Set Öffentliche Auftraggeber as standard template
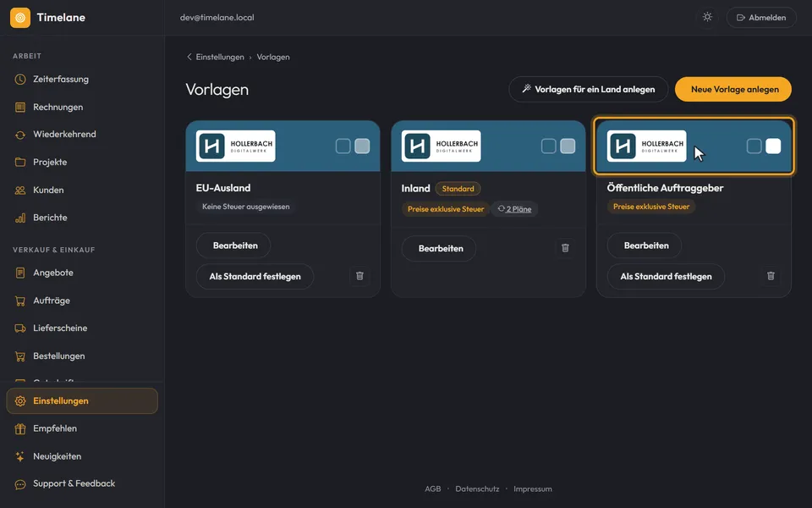The height and width of the screenshot is (508, 812). pos(666,277)
